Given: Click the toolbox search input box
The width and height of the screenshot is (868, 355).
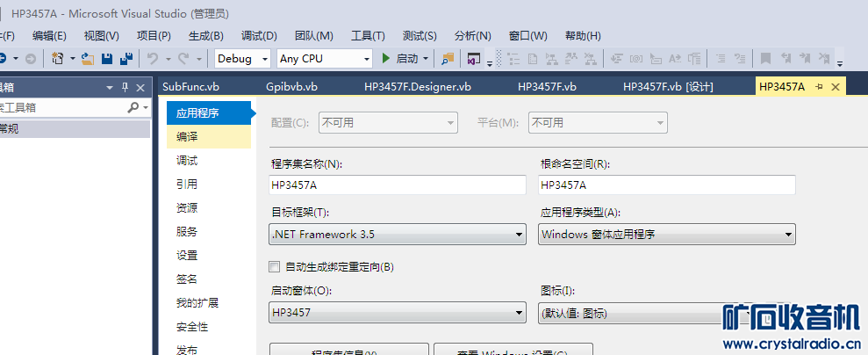Looking at the screenshot, I should point(62,107).
